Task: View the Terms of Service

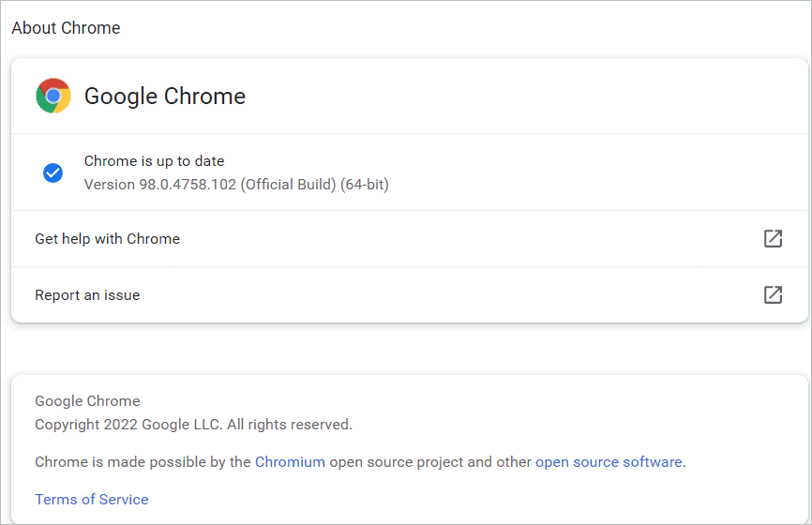Action: (x=92, y=499)
